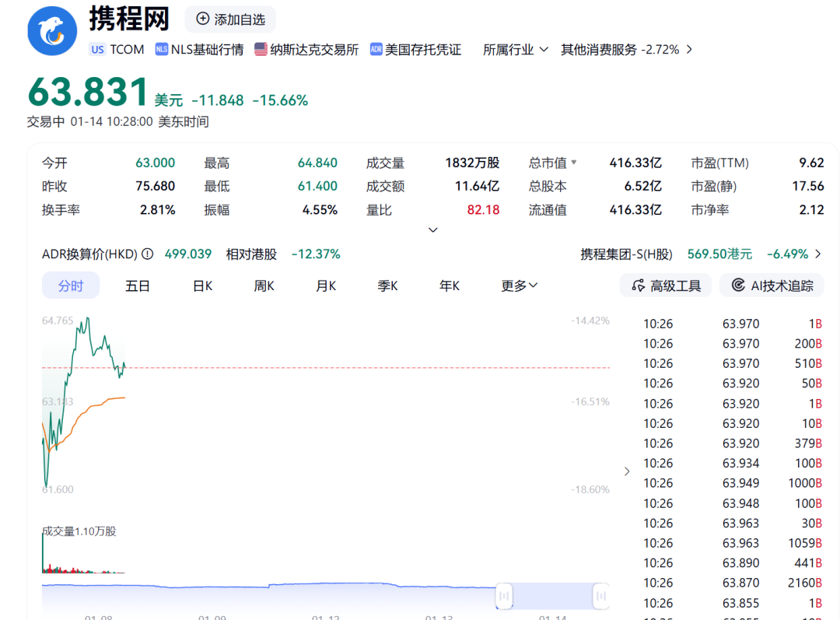Expand more stats with the down chevron
Image resolution: width=840 pixels, height=620 pixels.
[x=433, y=230]
